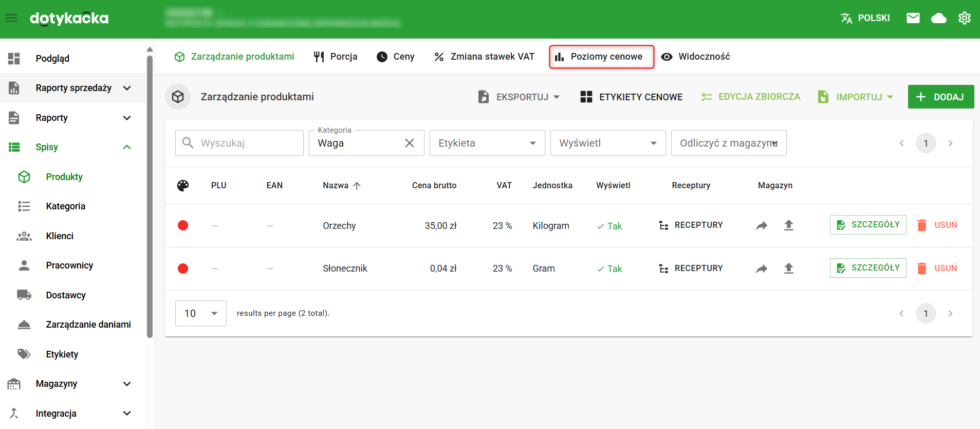Screen dimensions: 980x429
Task: Select Produkty in sidebar
Action: coord(72,177)
